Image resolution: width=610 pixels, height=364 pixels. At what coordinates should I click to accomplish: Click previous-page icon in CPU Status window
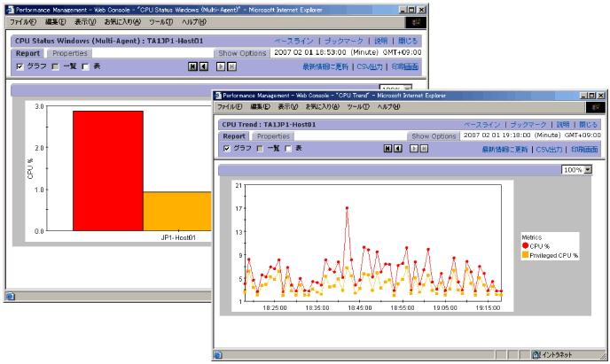[203, 66]
